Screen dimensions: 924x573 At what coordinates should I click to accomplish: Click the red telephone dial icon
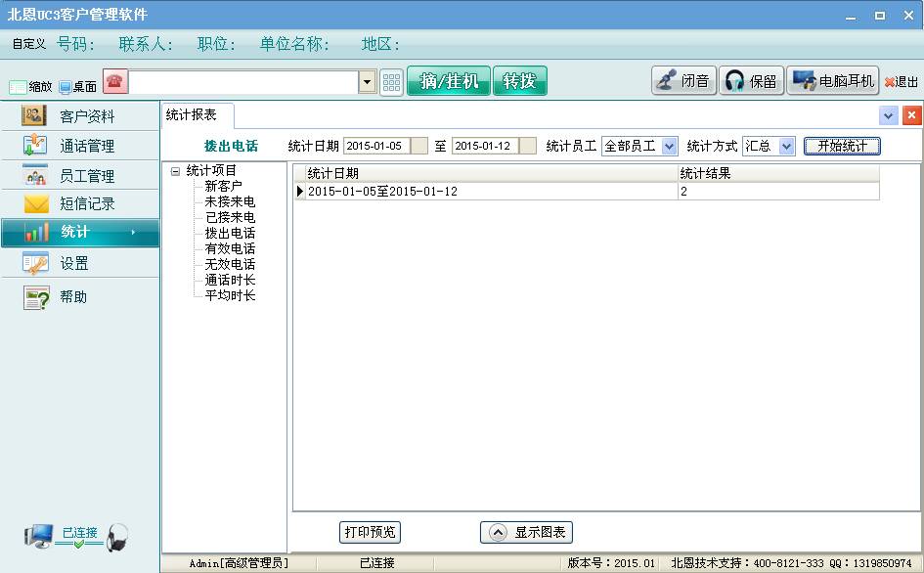pyautogui.click(x=115, y=81)
